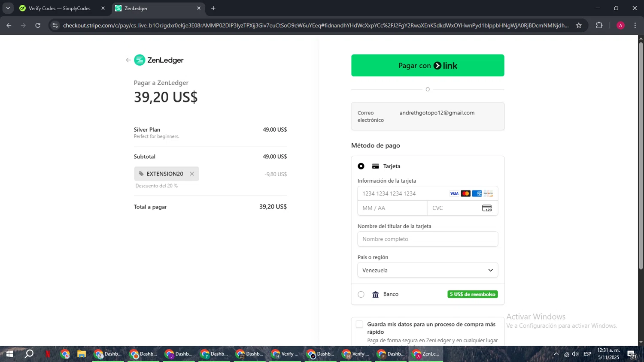This screenshot has width=644, height=362.
Task: Open the País o región Venezuela dropdown
Action: point(428,270)
